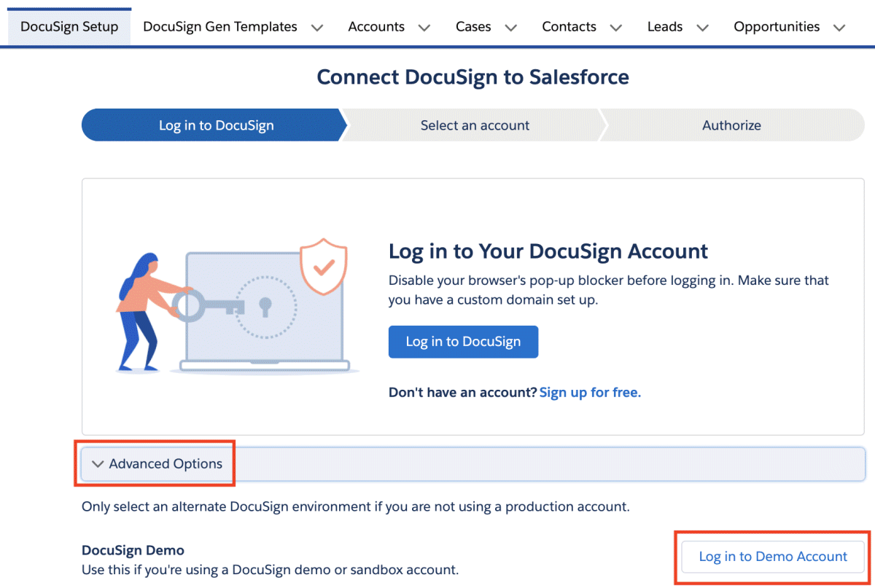Follow the 'Sign up for free.' link
Viewport: 875px width, 588px height.
590,393
